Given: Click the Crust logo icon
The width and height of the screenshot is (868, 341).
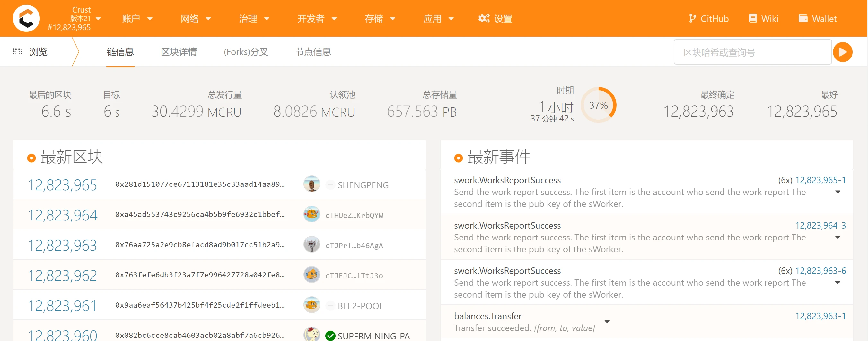Looking at the screenshot, I should click(x=26, y=18).
